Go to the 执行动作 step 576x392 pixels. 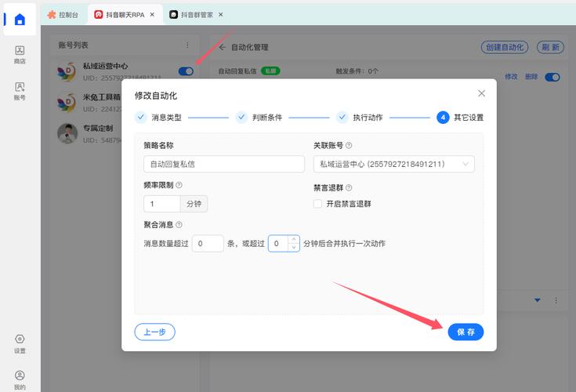click(x=360, y=117)
